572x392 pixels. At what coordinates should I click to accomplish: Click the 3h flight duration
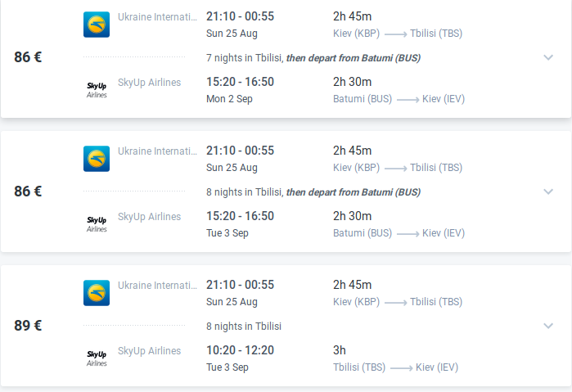pos(340,350)
